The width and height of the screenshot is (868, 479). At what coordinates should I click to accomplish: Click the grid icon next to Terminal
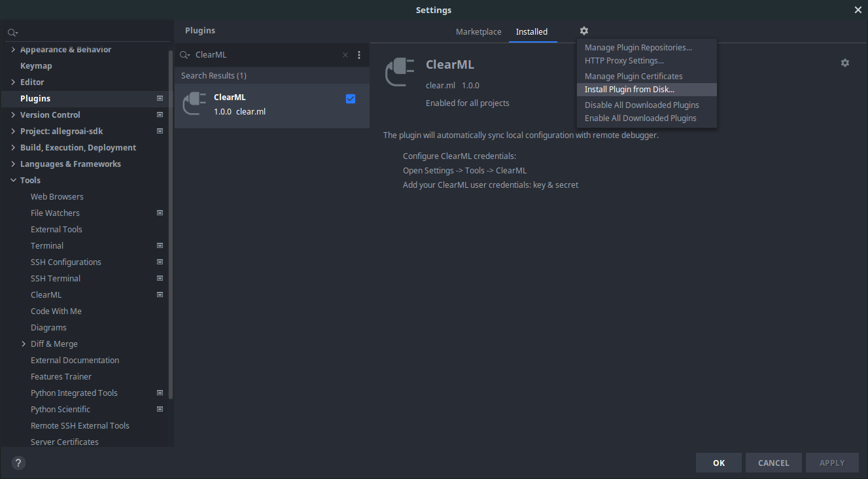click(x=160, y=245)
